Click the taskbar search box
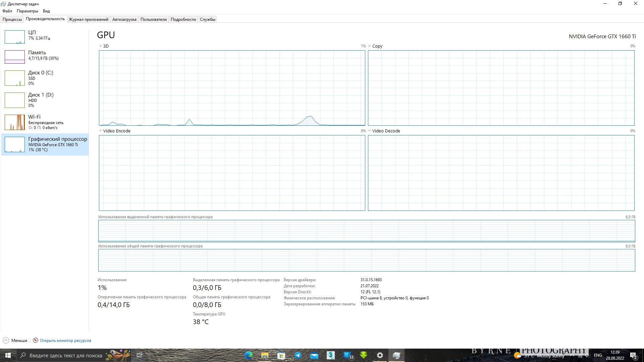Image resolution: width=644 pixels, height=362 pixels. (x=74, y=355)
